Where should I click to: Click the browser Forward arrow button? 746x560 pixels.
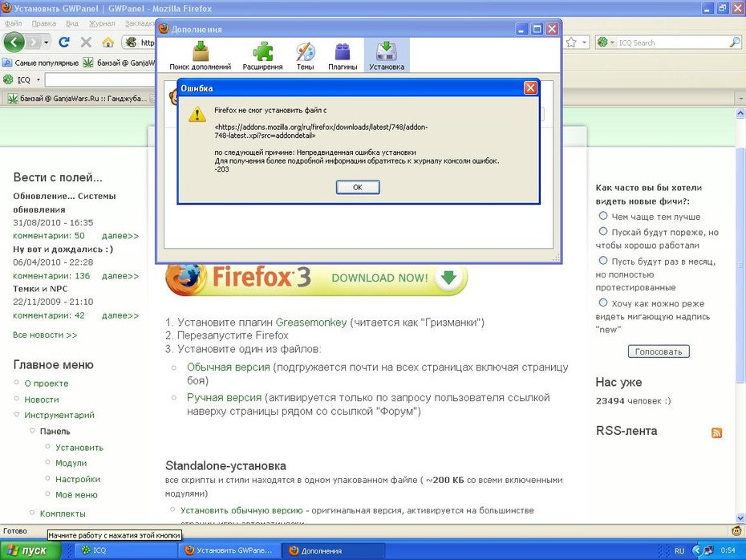(34, 43)
